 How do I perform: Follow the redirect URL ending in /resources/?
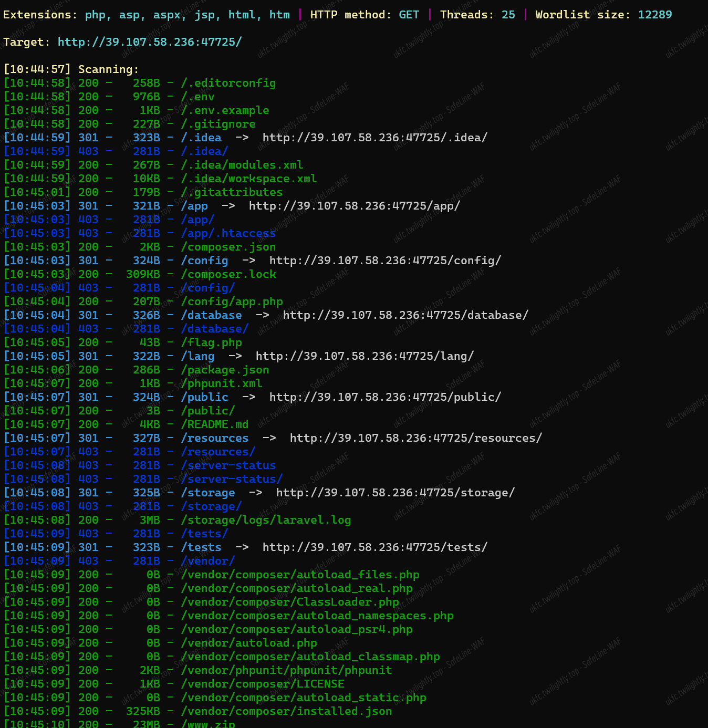(x=415, y=438)
